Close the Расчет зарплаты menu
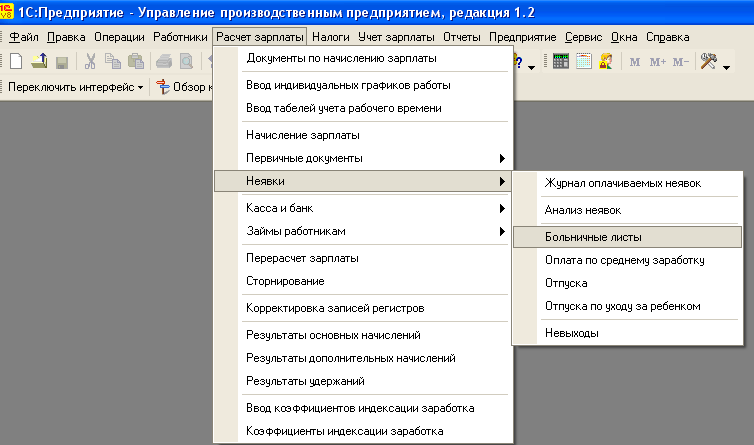The height and width of the screenshot is (445, 754). 260,37
